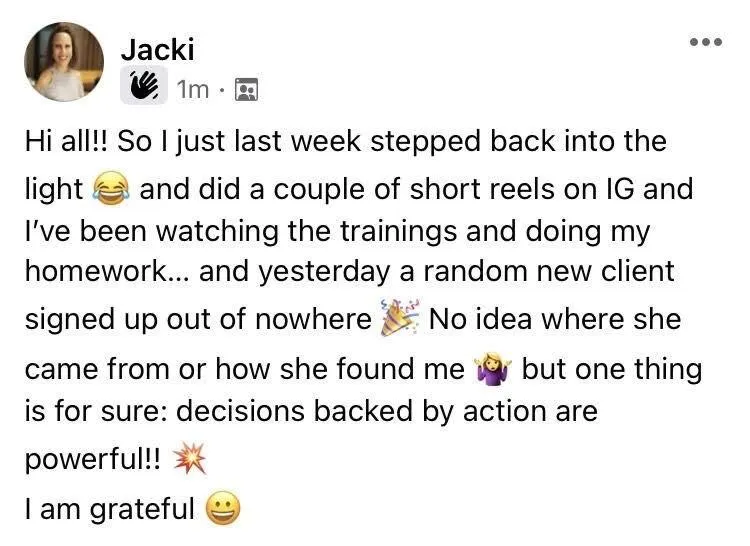750x546 pixels.
Task: Click the phrase signed up out of nowhere
Action: 199,319
